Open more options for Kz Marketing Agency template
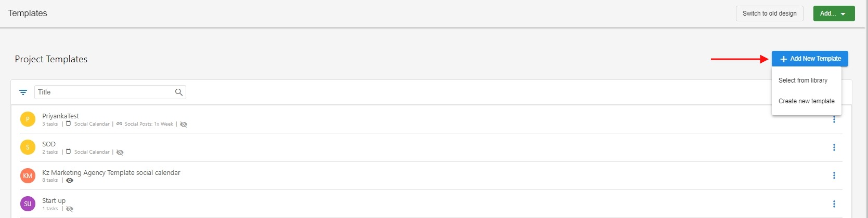 tap(834, 175)
